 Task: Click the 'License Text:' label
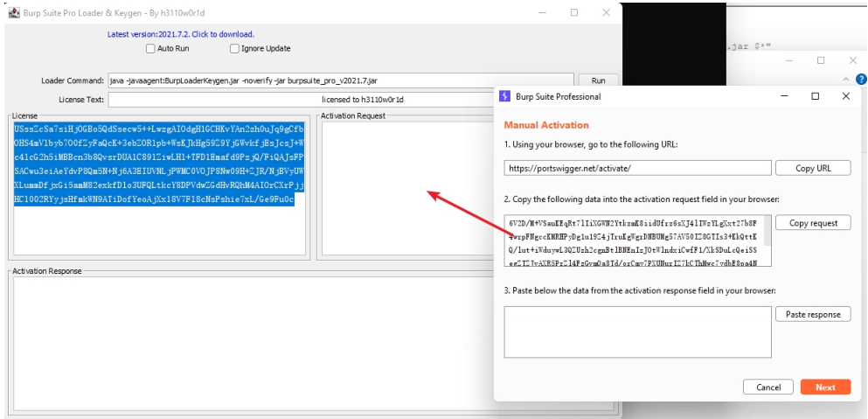pos(81,100)
